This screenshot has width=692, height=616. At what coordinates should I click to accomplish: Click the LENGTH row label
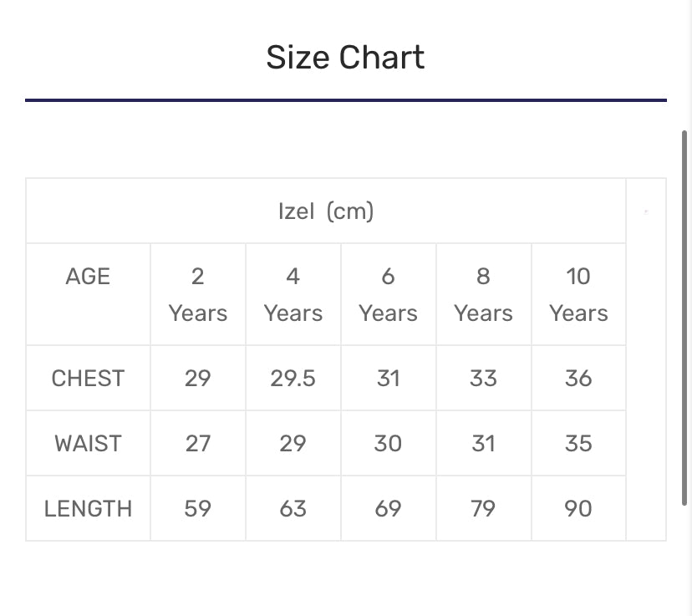click(88, 508)
